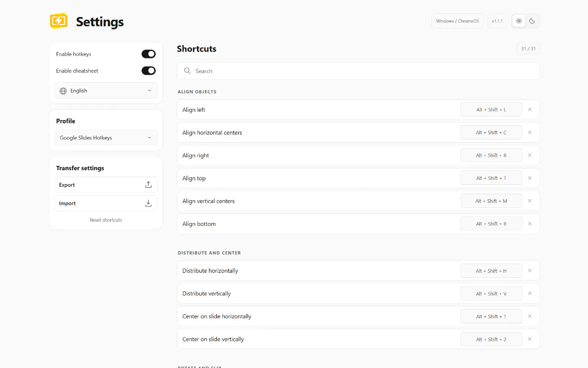Click the Distribute horizontally row label

210,271
